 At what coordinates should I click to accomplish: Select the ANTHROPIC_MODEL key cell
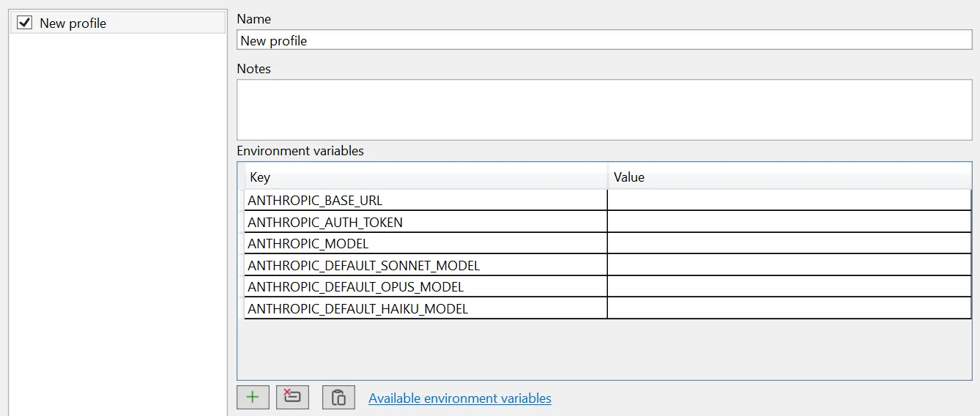point(426,243)
